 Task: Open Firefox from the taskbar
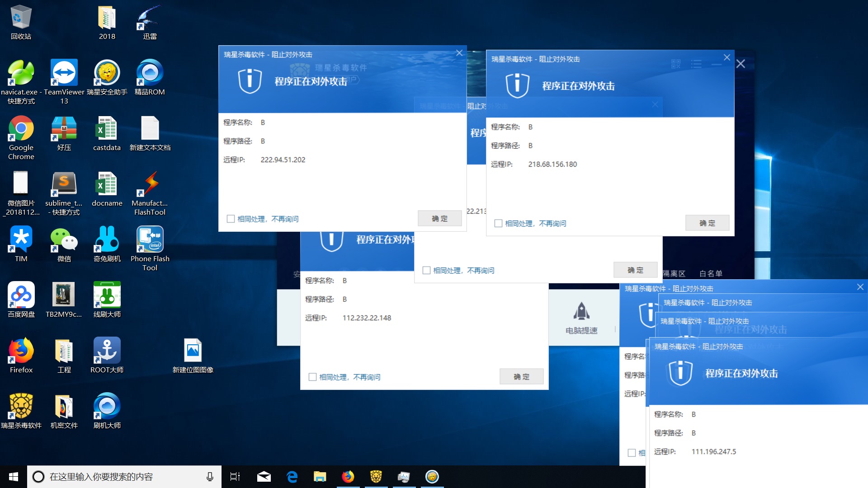tap(348, 477)
